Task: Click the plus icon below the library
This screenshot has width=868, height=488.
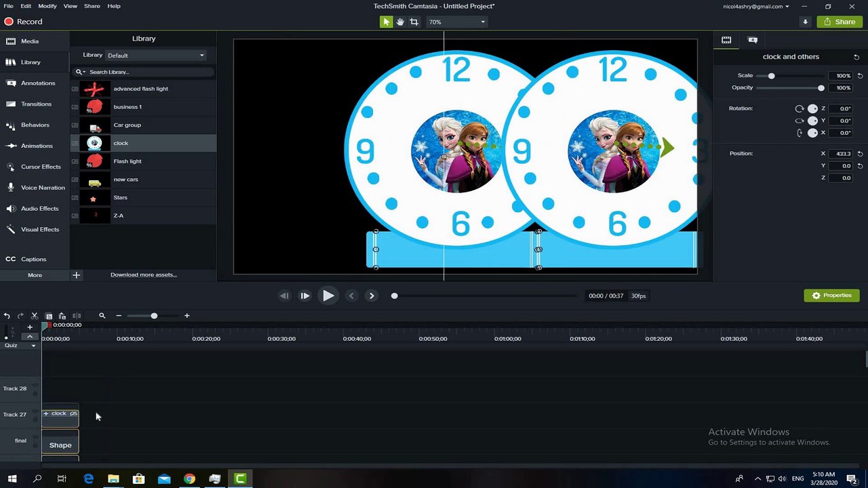Action: coord(77,275)
